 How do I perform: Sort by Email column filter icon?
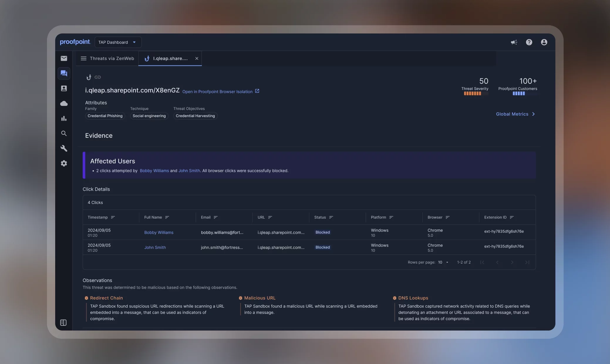(215, 218)
